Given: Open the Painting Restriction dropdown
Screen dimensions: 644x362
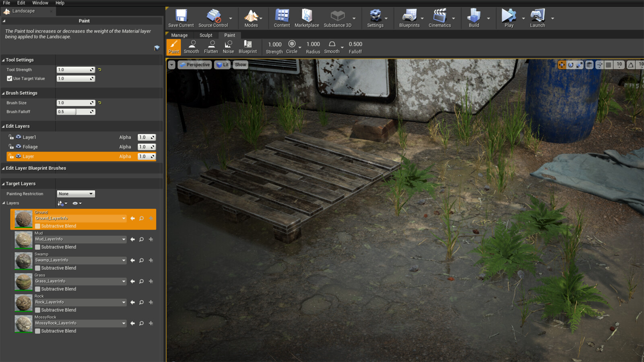Looking at the screenshot, I should tap(76, 194).
